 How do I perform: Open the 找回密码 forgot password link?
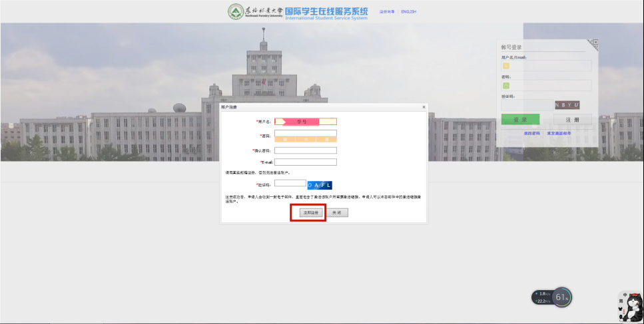pos(531,134)
